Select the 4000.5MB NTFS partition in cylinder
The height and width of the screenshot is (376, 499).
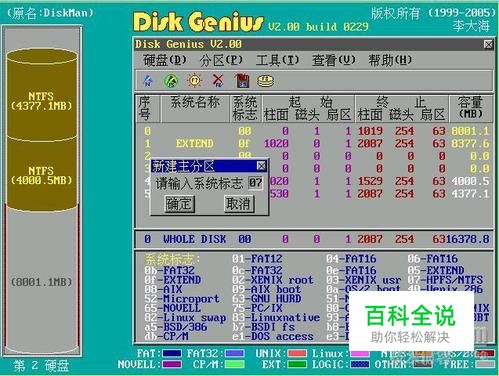(42, 175)
